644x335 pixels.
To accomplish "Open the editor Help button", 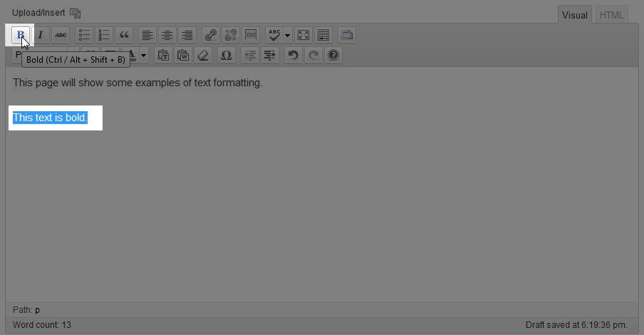I will 333,55.
